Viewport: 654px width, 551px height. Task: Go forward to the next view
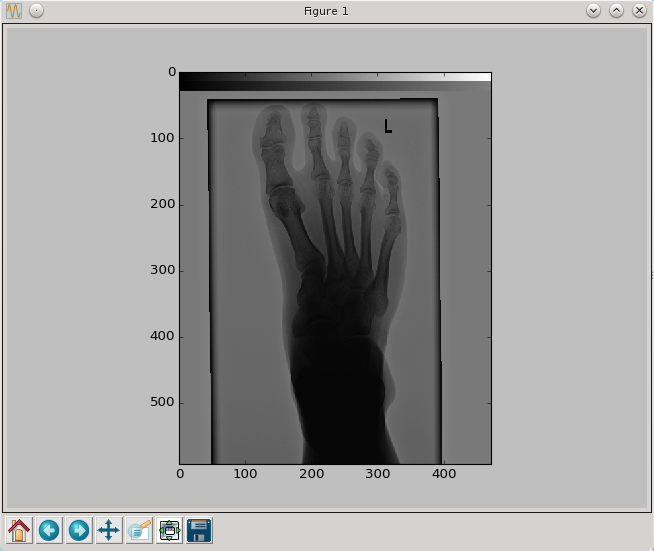tap(79, 530)
